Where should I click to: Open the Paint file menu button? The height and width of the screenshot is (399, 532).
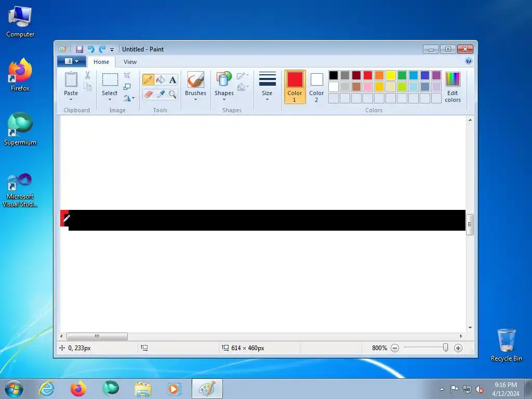pos(72,61)
